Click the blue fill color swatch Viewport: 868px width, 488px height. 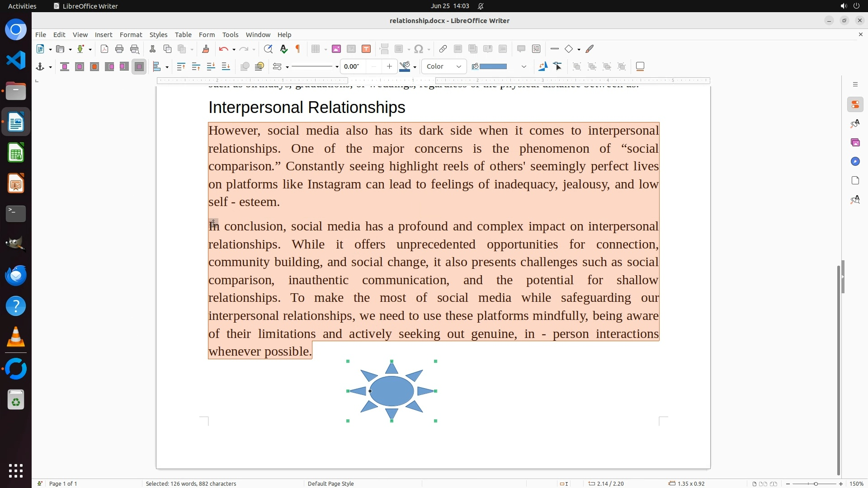point(493,67)
